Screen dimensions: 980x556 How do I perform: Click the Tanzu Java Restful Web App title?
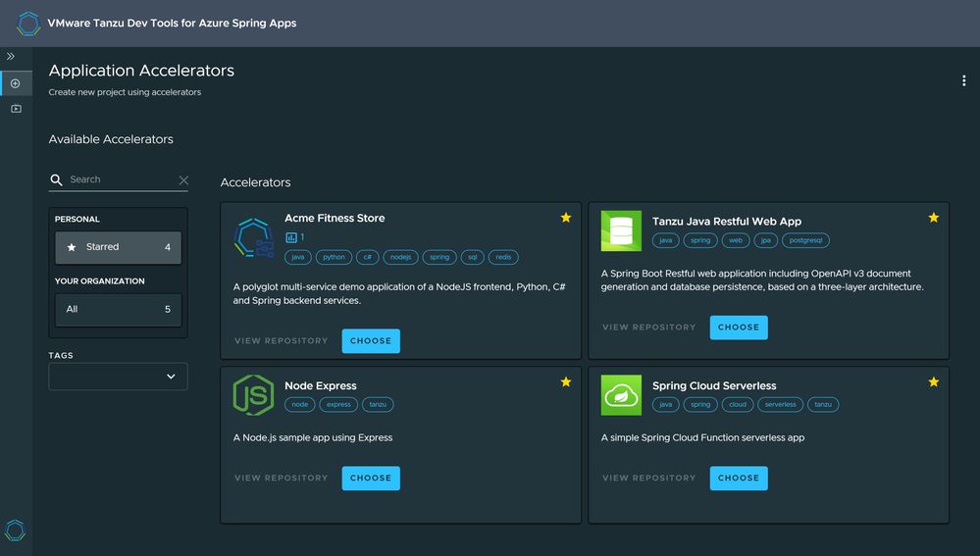click(727, 222)
